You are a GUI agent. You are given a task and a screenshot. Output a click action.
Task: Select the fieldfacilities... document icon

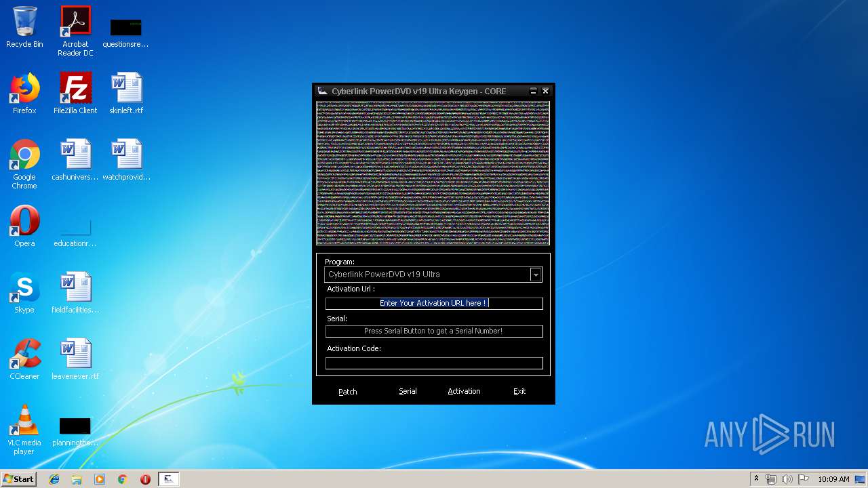pyautogui.click(x=75, y=293)
